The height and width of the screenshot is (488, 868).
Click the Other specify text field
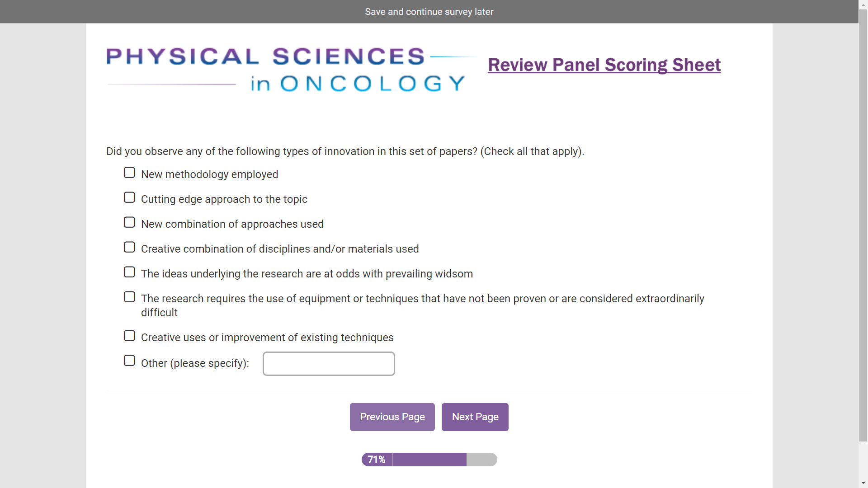pos(329,364)
